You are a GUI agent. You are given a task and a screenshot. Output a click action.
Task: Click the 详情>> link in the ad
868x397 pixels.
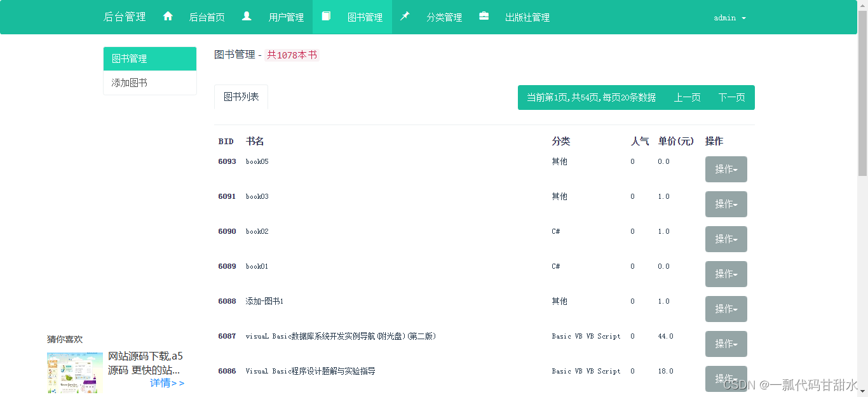coord(166,384)
